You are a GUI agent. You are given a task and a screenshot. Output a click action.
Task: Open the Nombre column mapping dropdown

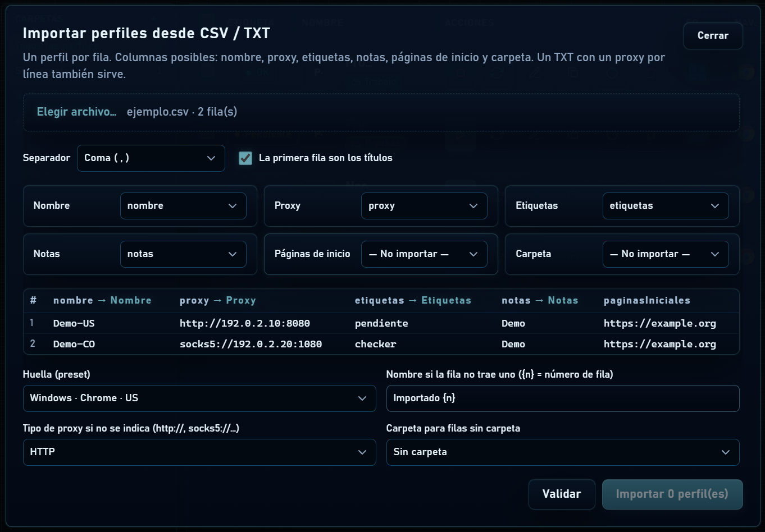pos(183,206)
